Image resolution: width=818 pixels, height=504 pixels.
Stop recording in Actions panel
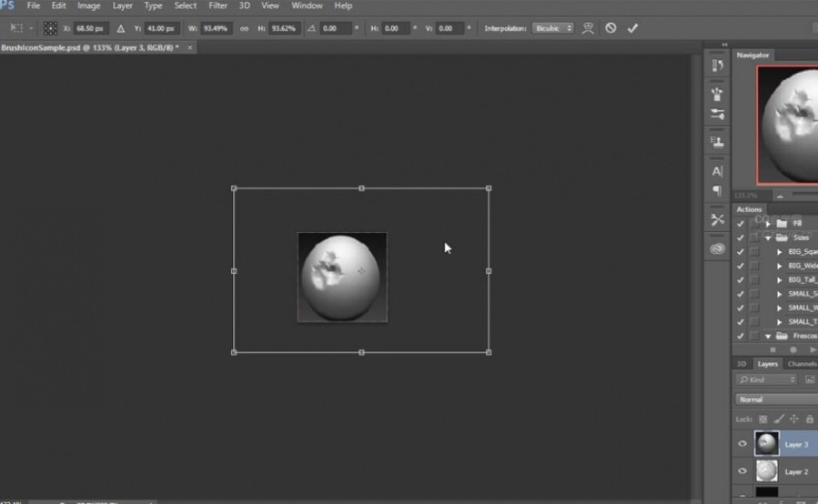773,349
